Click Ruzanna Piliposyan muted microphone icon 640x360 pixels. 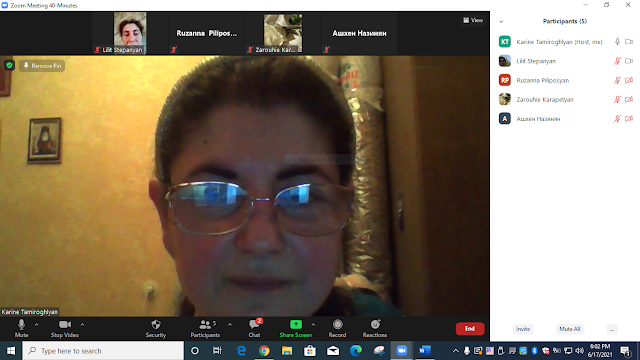click(617, 80)
